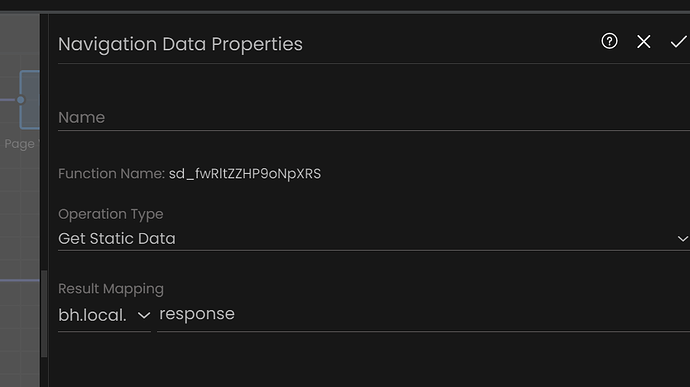Screen dimensions: 690x387
Task: Confirm changes with the checkmark icon
Action: [x=678, y=42]
